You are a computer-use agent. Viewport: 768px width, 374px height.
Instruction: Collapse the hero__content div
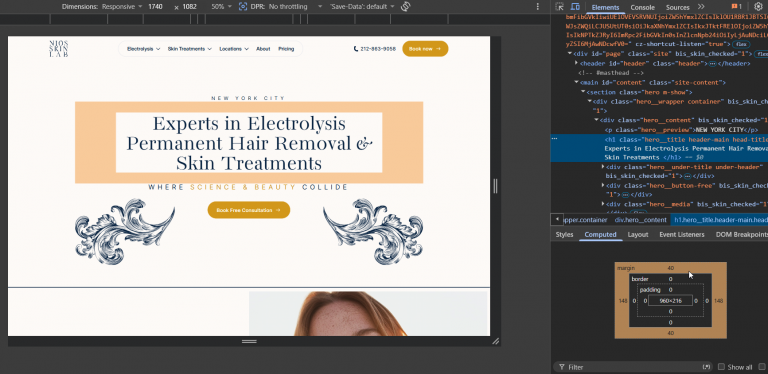click(596, 120)
